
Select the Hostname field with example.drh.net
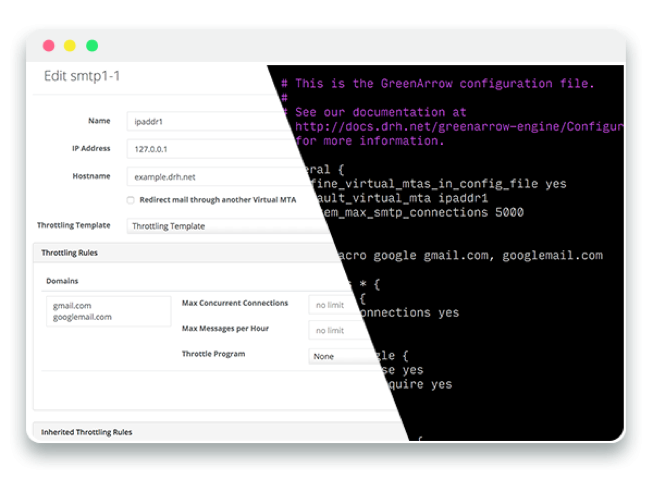tap(216, 177)
